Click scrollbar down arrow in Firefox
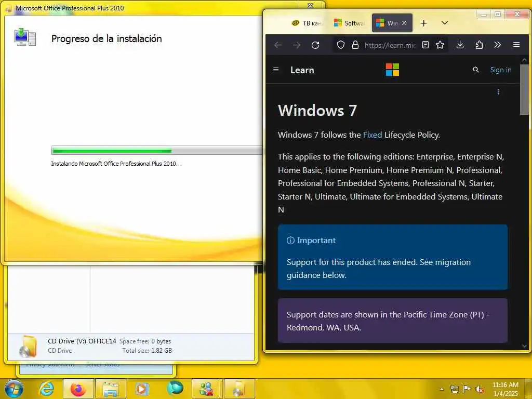 click(524, 345)
